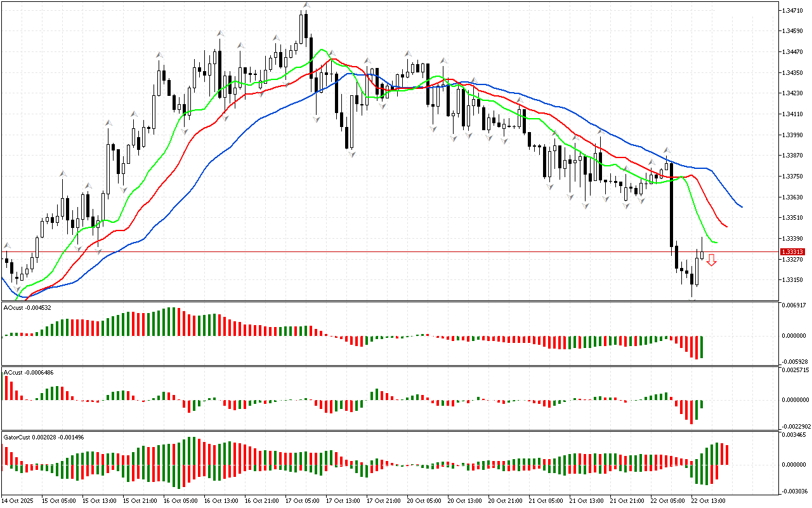Select the green Alligator lips line end
The width and height of the screenshot is (812, 508).
[x=714, y=243]
